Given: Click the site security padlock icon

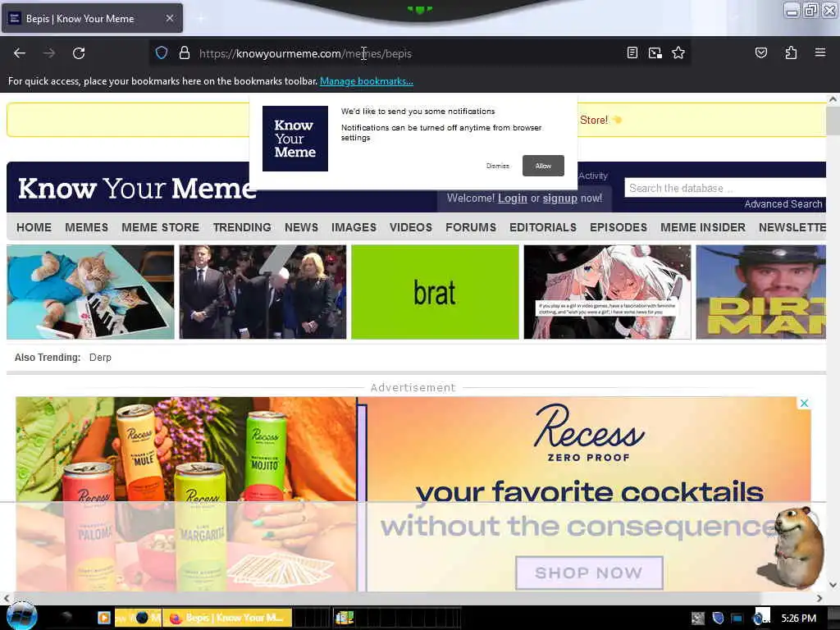Looking at the screenshot, I should [x=185, y=53].
